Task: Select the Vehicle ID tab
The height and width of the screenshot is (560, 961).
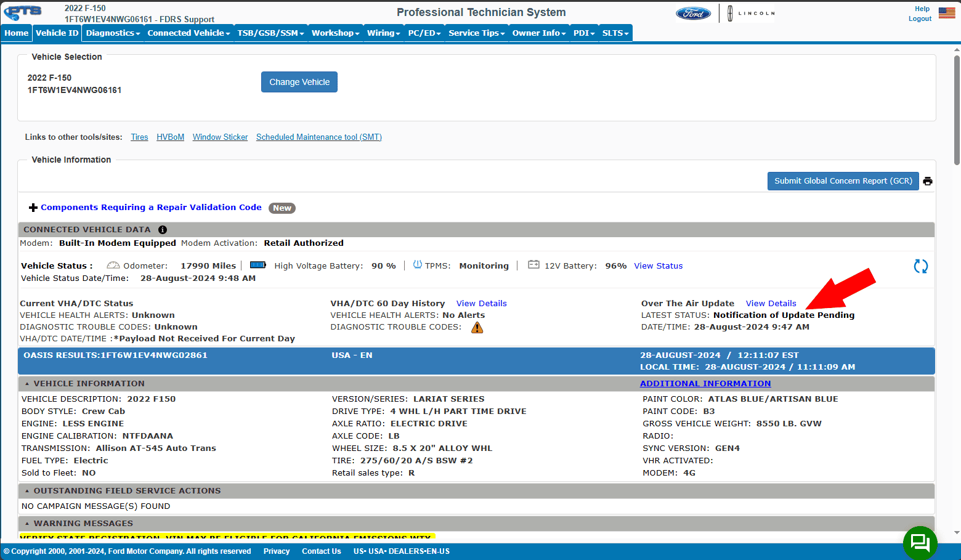Action: pos(57,33)
